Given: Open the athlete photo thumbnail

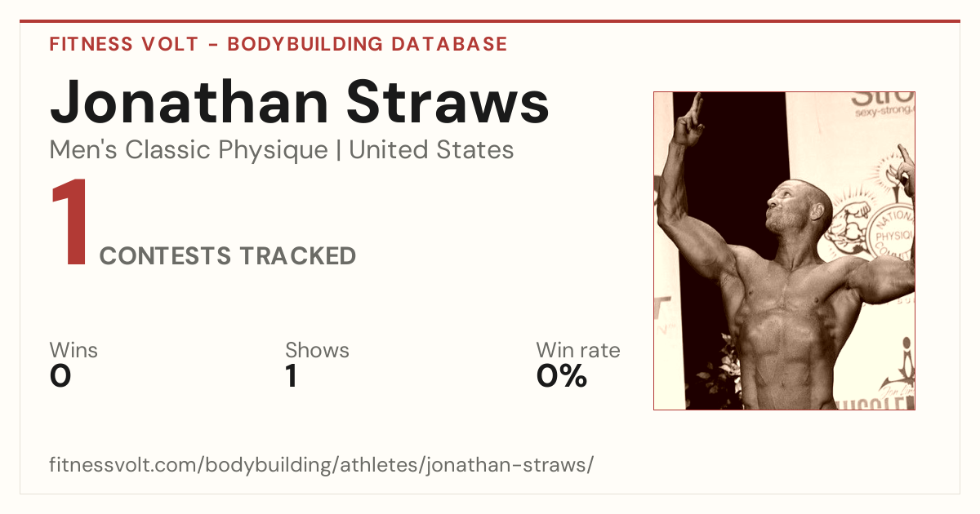Looking at the screenshot, I should [784, 250].
